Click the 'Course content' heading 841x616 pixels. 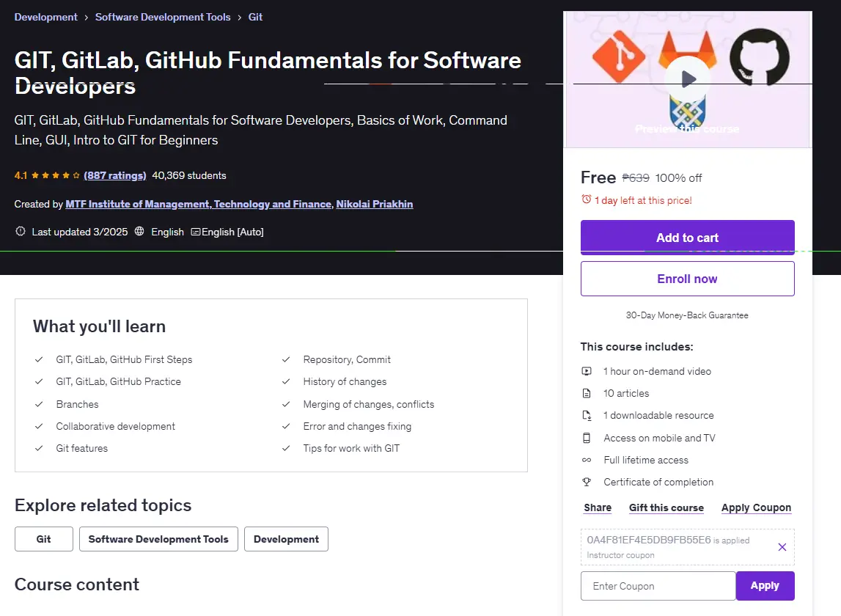(77, 584)
